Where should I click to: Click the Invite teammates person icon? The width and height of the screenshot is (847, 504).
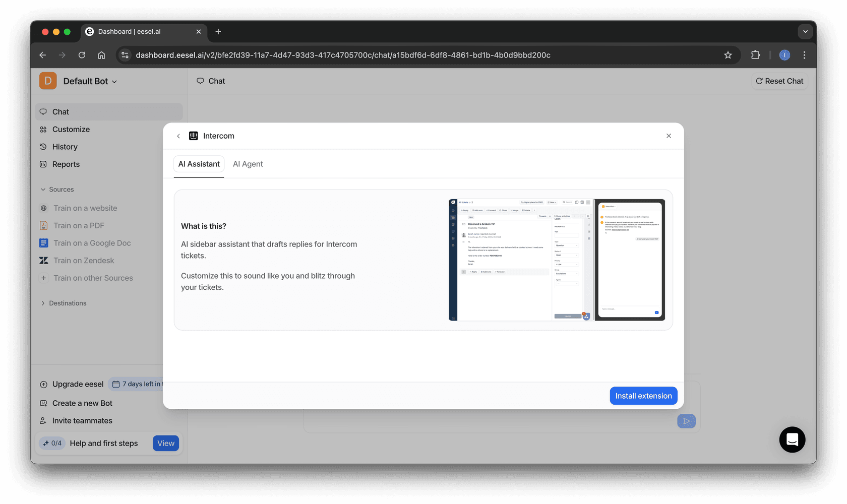click(43, 421)
